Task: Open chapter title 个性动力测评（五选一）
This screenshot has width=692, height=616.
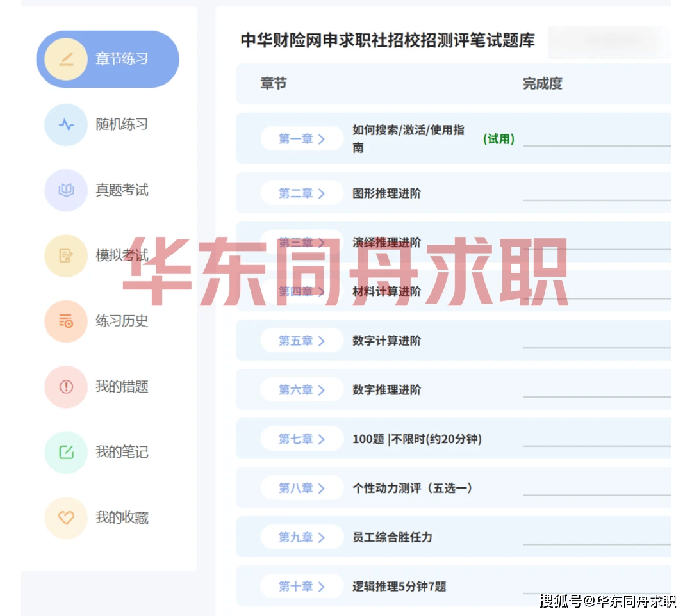Action: pos(413,488)
